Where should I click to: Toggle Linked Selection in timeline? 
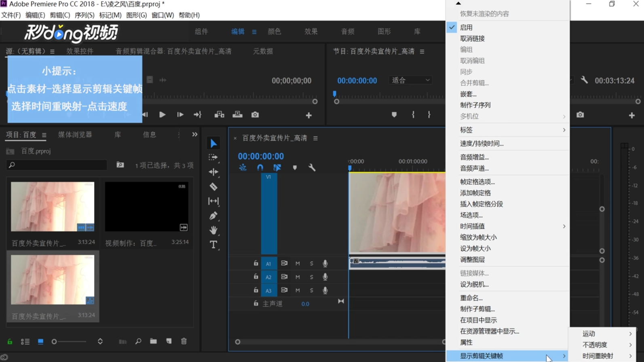[277, 167]
